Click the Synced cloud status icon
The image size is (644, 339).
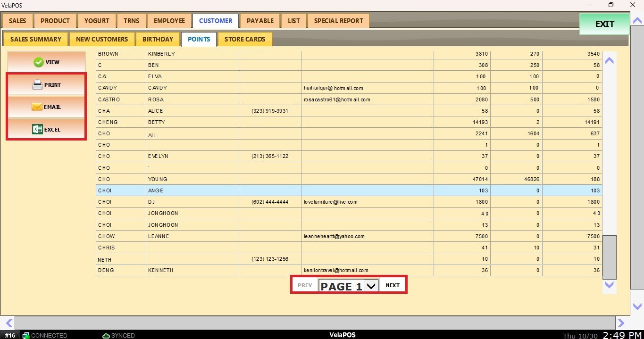pos(106,335)
